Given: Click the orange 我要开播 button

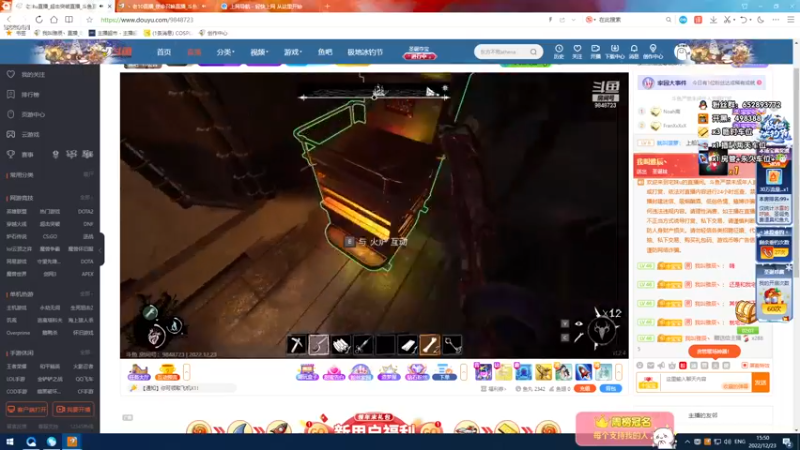Looking at the screenshot, I should 74,409.
